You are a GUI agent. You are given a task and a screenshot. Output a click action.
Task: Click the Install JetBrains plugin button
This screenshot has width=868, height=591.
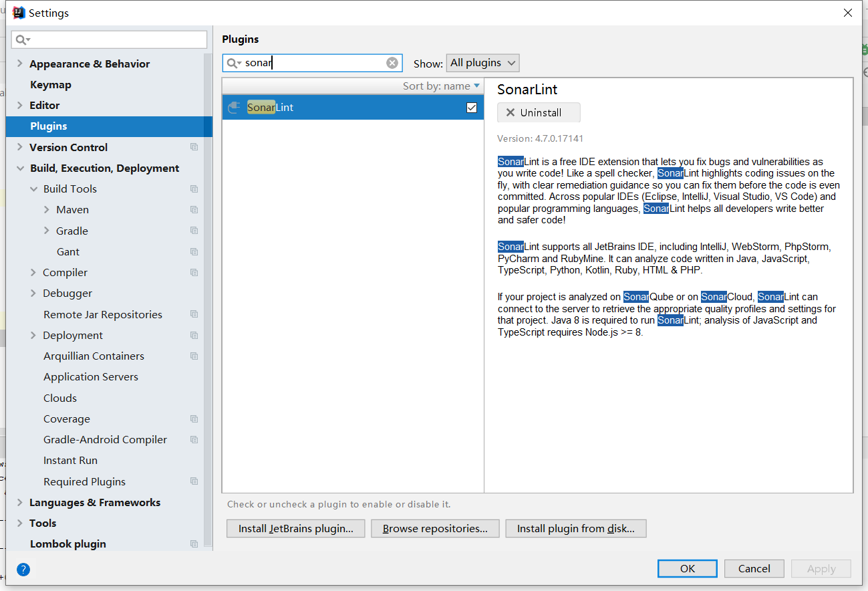click(296, 528)
